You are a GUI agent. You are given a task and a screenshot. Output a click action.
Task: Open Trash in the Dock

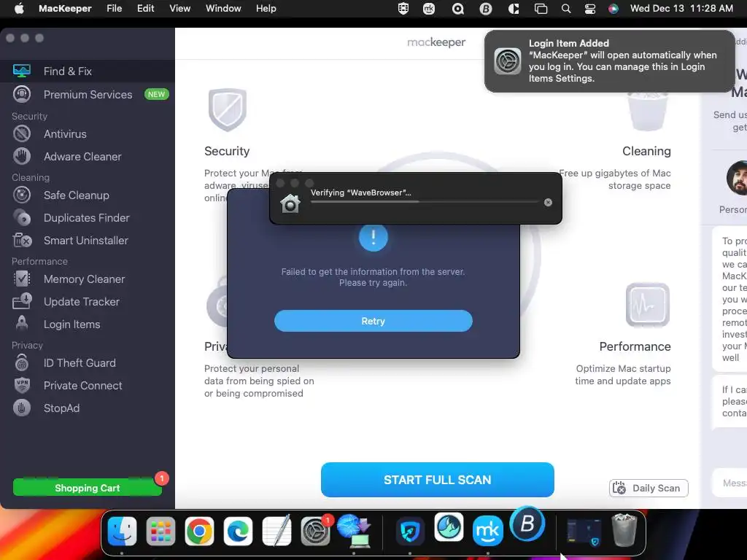tap(624, 530)
